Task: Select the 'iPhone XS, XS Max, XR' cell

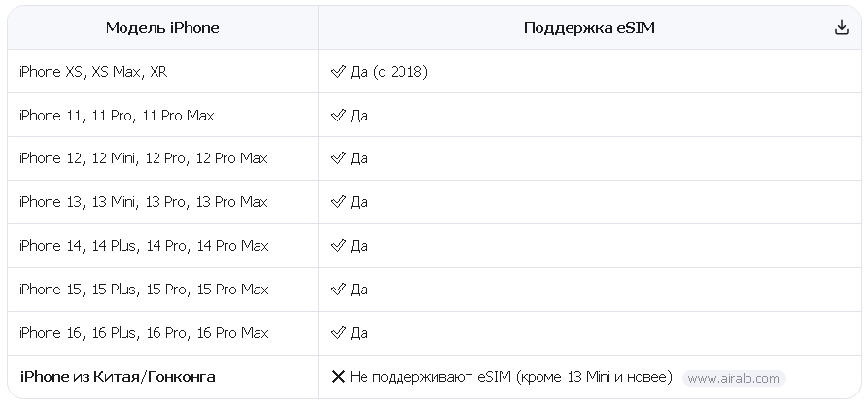Action: click(x=93, y=72)
